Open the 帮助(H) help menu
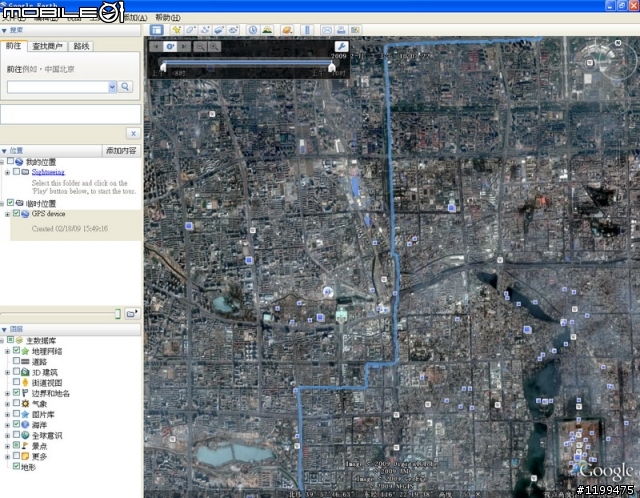Image resolution: width=640 pixels, height=498 pixels. 168,18
